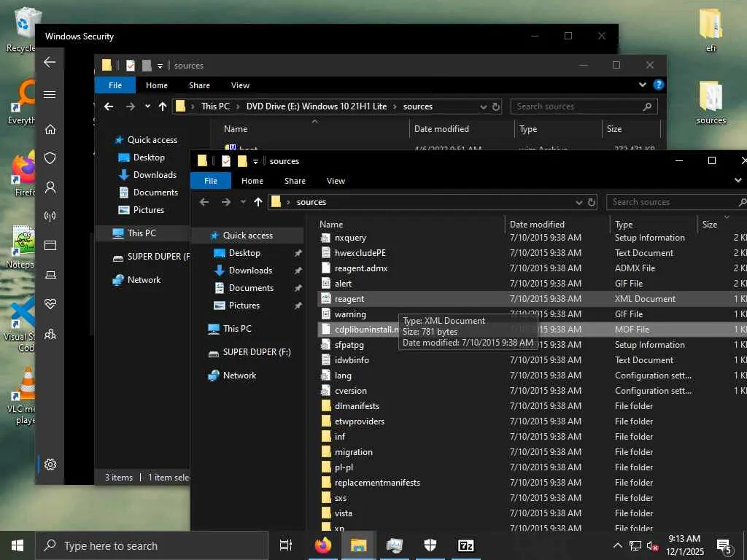Select the 'etwproviders' folder
The height and width of the screenshot is (560, 747).
[x=359, y=421]
